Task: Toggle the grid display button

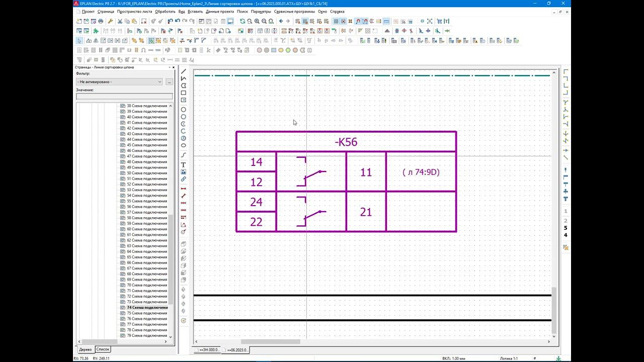Action: point(336,21)
